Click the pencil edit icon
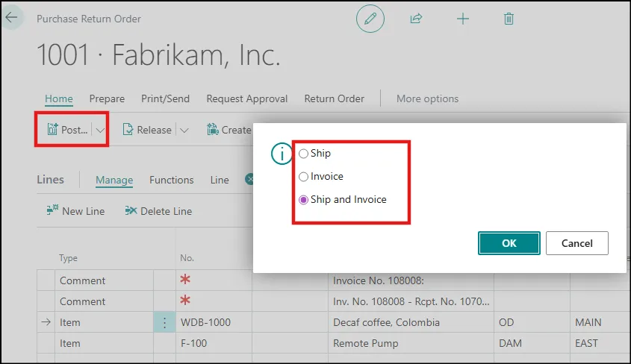Screen dimensions: 631x364 (x=370, y=19)
